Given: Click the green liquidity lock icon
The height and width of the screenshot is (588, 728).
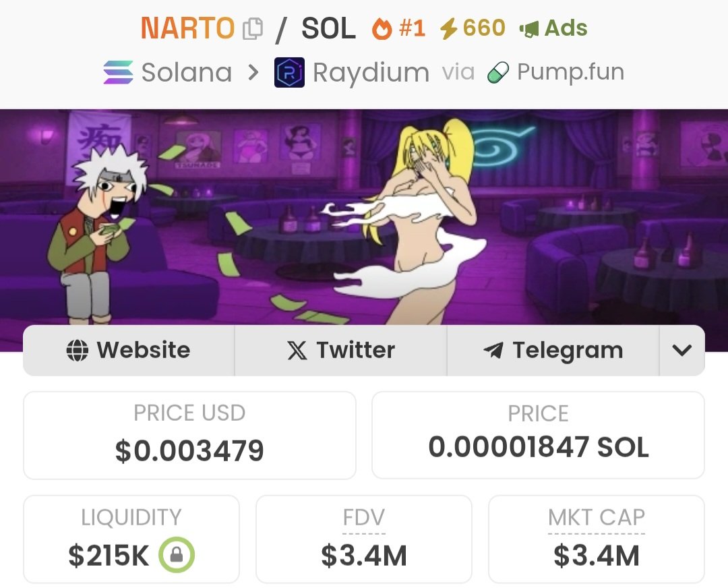Looking at the screenshot, I should pos(177,554).
